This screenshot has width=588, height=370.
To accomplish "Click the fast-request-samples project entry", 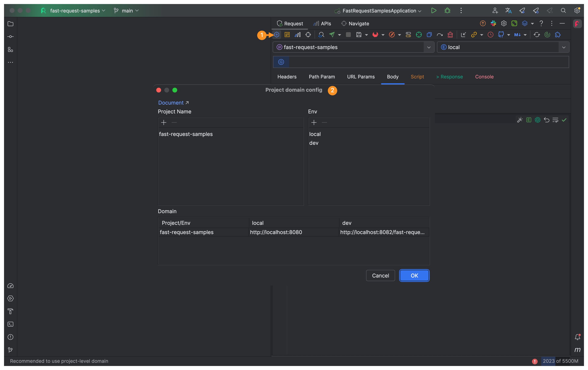I will click(x=186, y=134).
